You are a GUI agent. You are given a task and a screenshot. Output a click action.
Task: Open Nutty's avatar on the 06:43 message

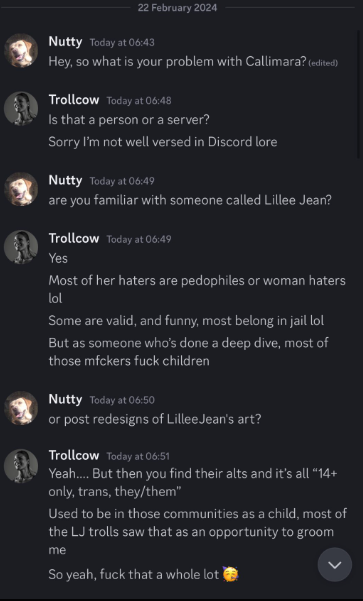pyautogui.click(x=21, y=51)
